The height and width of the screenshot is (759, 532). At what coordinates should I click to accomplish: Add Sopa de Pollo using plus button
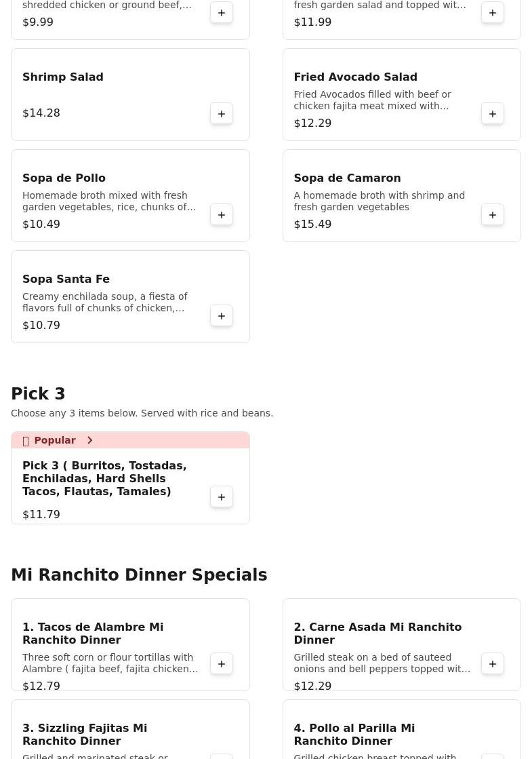pos(222,215)
